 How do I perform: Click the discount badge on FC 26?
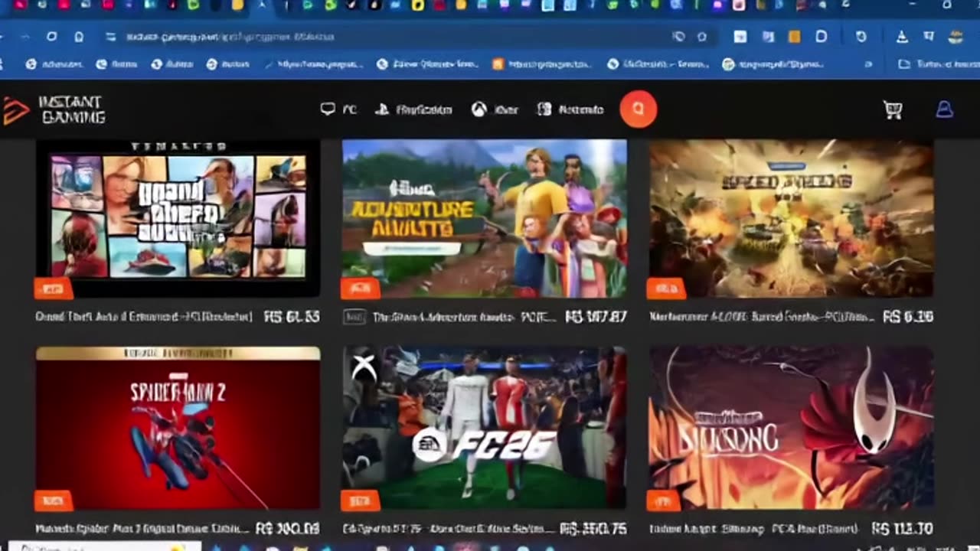pos(360,500)
